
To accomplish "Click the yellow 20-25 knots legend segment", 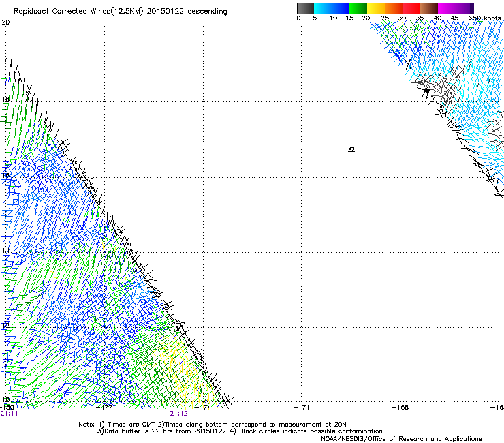I will [x=376, y=8].
